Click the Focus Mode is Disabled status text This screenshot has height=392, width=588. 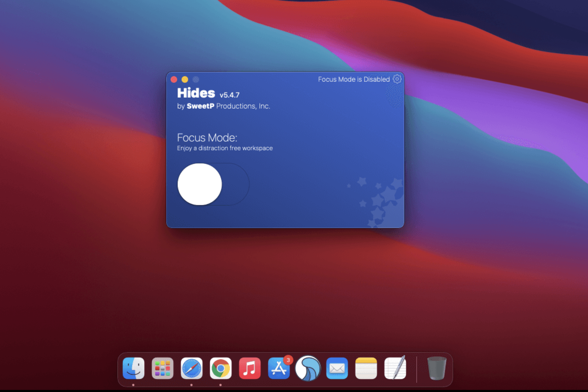pos(354,79)
